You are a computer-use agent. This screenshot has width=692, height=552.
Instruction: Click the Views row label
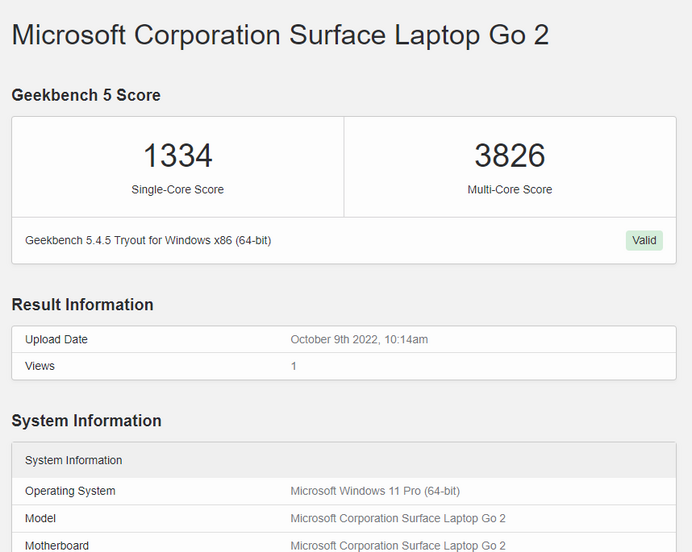tap(40, 366)
